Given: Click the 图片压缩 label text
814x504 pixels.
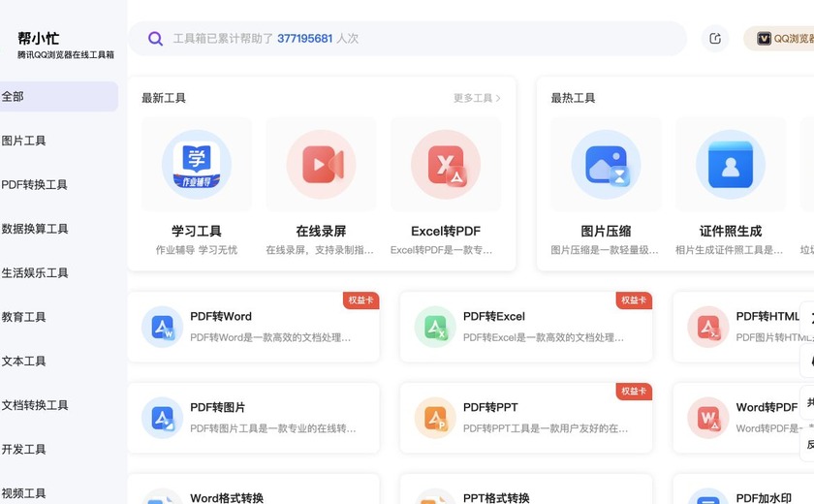Looking at the screenshot, I should click(606, 231).
